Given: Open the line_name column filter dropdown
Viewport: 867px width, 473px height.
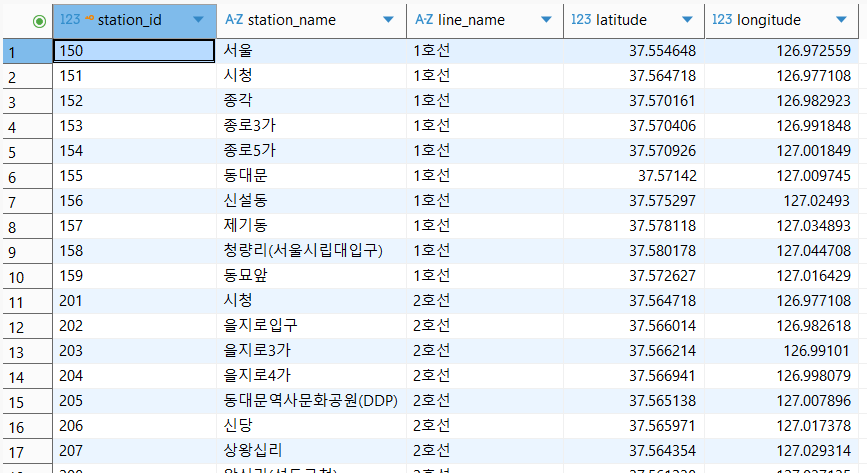Looking at the screenshot, I should [x=546, y=20].
